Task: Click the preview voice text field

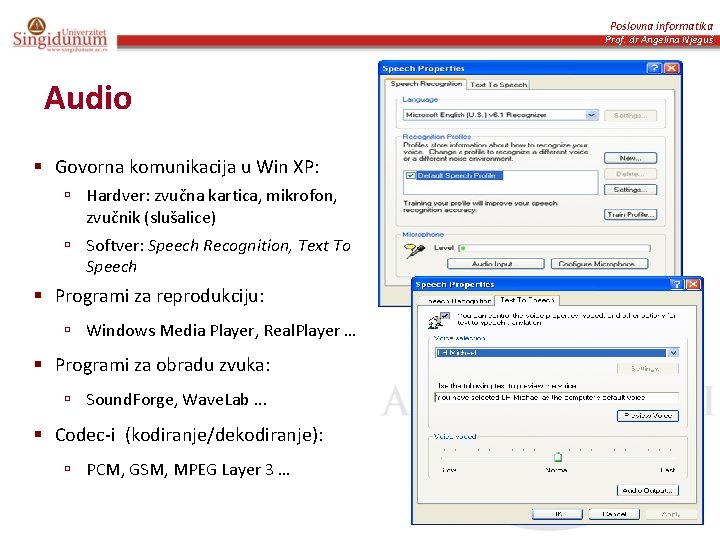Action: coord(556,397)
